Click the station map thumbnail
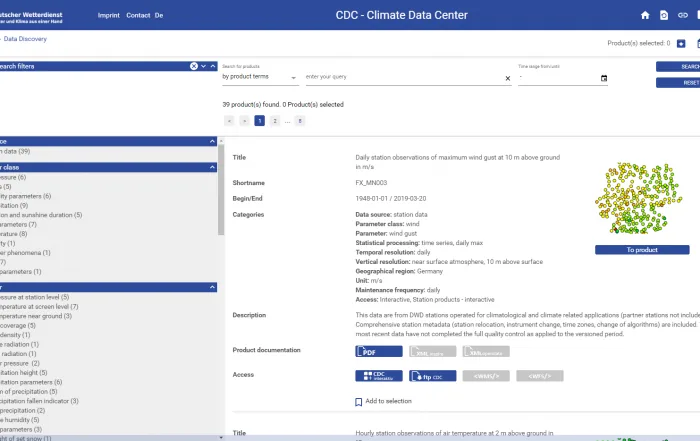The width and height of the screenshot is (700, 441). pos(639,199)
